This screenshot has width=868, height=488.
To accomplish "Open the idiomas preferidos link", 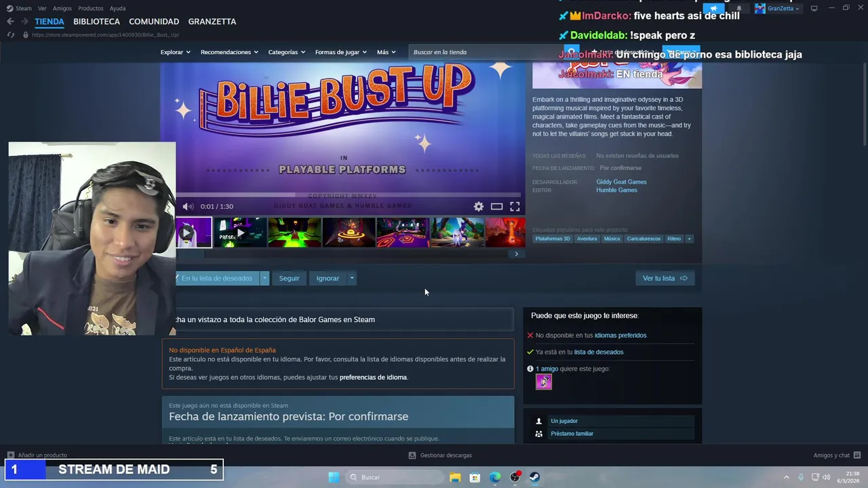I will coord(620,335).
